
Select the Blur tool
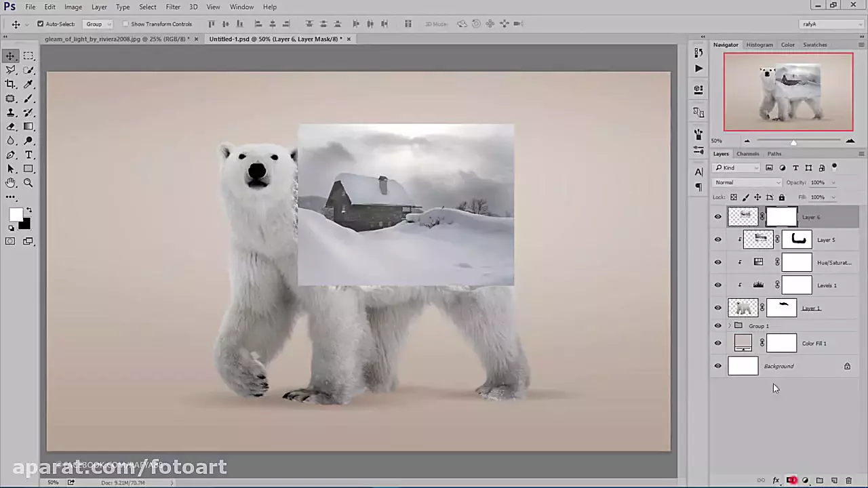11,141
